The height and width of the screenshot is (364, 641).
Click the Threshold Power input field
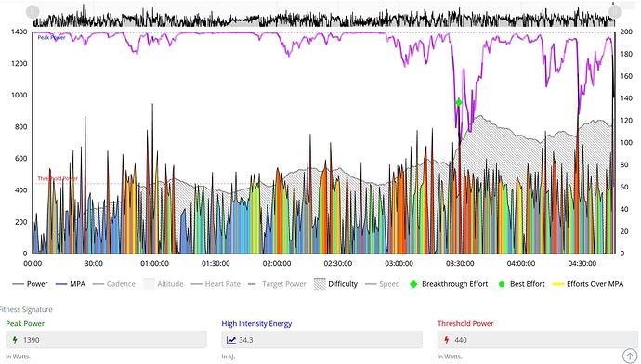(x=538, y=340)
